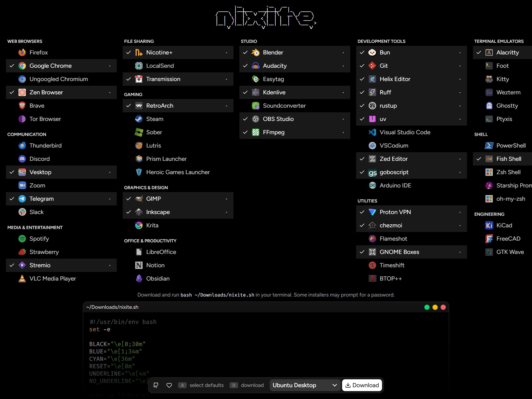Click the Discord icon
532x399 pixels.
pyautogui.click(x=22, y=159)
